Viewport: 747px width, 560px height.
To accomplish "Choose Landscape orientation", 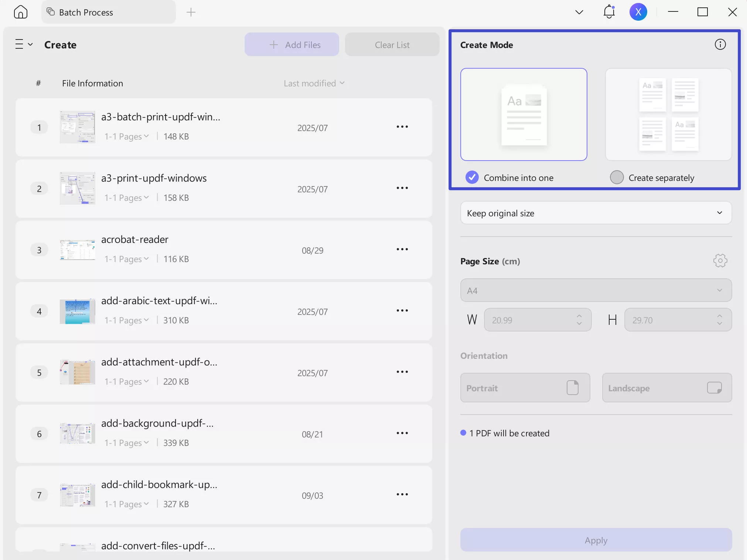I will pos(667,388).
